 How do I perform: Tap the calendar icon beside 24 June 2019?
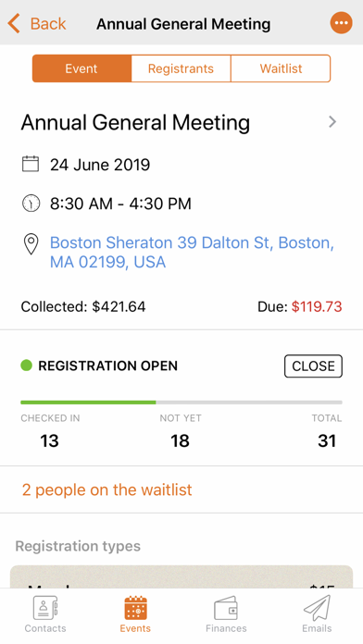point(31,165)
